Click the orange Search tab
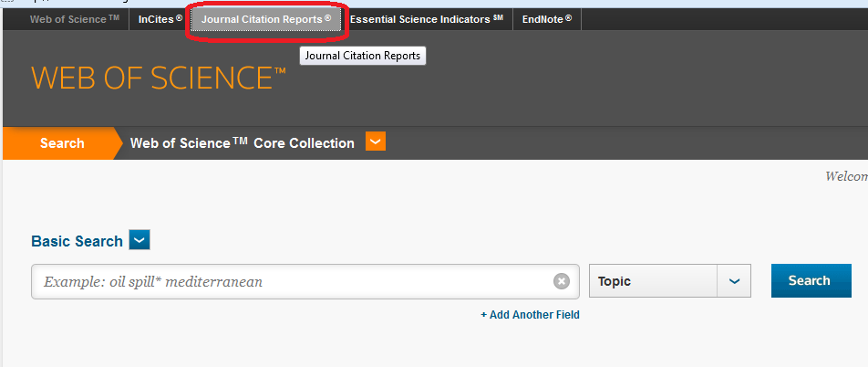Screen dimensions: 868x367 click(x=62, y=143)
